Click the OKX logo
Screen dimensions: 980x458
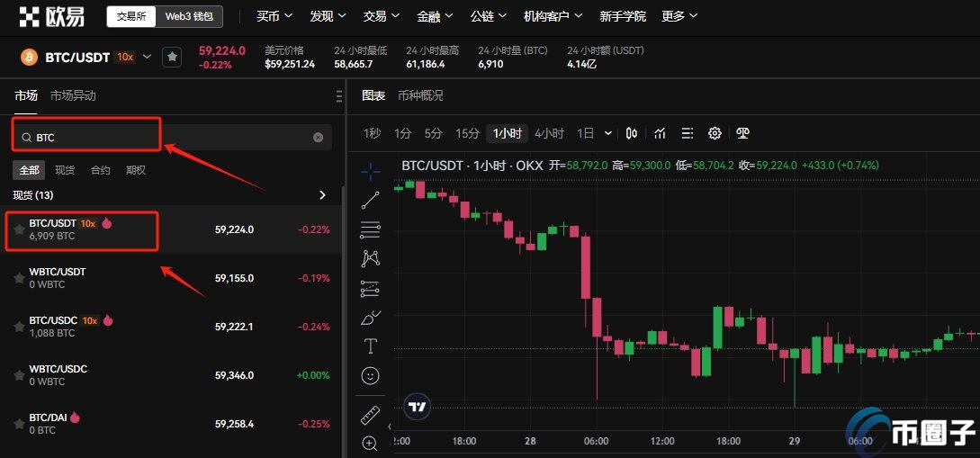click(x=52, y=17)
